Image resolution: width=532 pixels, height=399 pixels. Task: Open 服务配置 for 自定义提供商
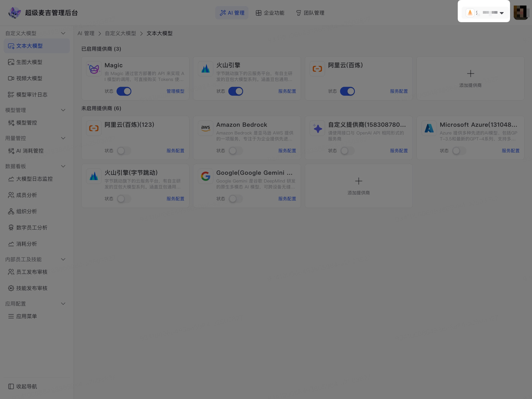[399, 151]
